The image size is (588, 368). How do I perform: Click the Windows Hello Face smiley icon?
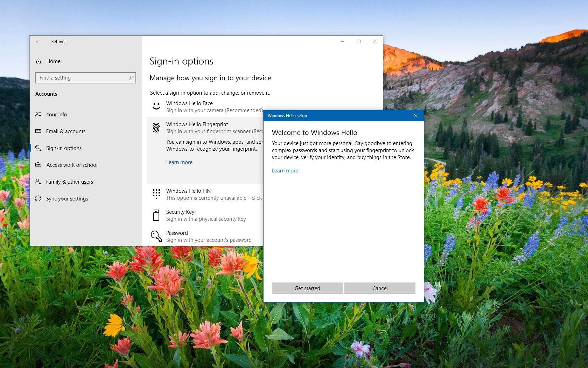pyautogui.click(x=156, y=106)
